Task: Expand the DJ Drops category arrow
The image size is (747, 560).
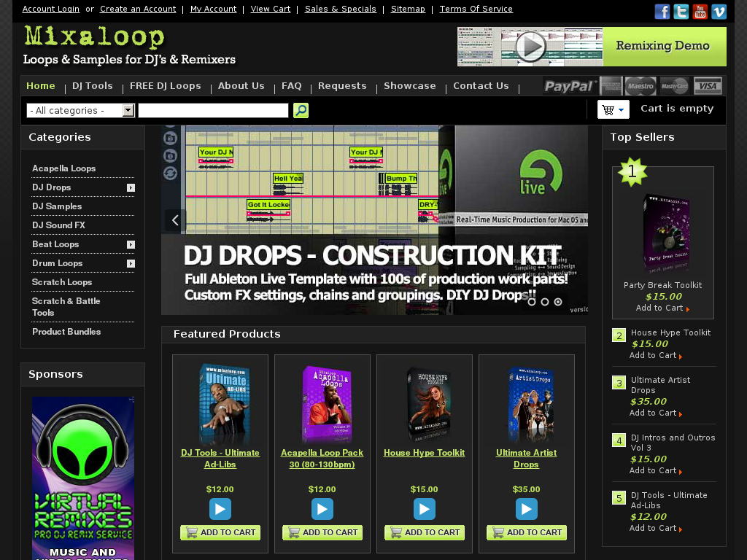Action: tap(131, 187)
